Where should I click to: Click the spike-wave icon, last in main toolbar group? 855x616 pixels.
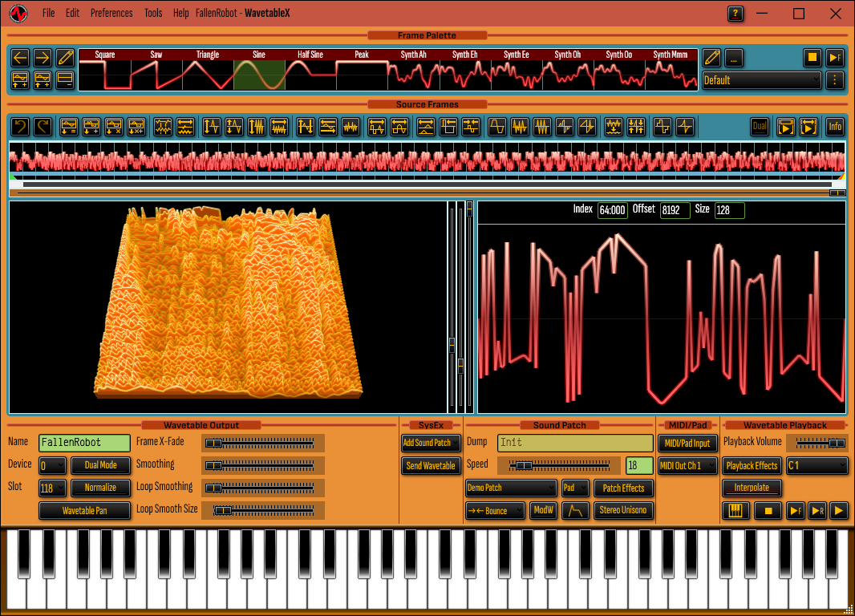(x=685, y=127)
